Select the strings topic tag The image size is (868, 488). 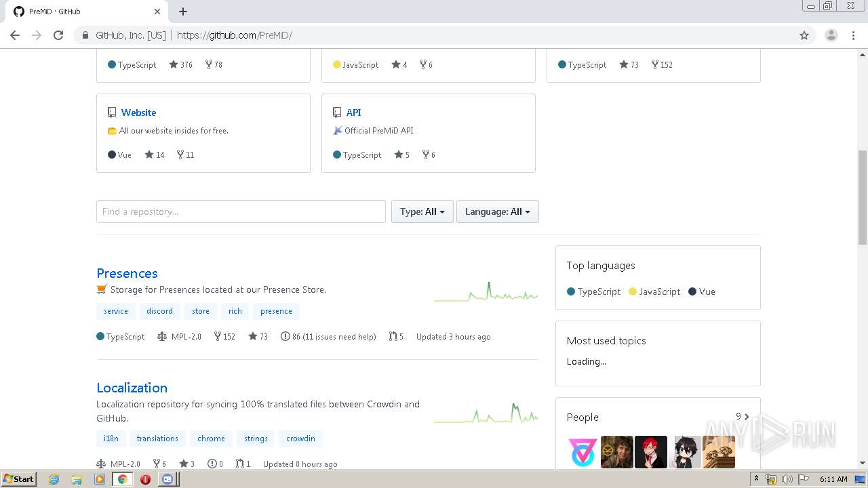coord(256,439)
